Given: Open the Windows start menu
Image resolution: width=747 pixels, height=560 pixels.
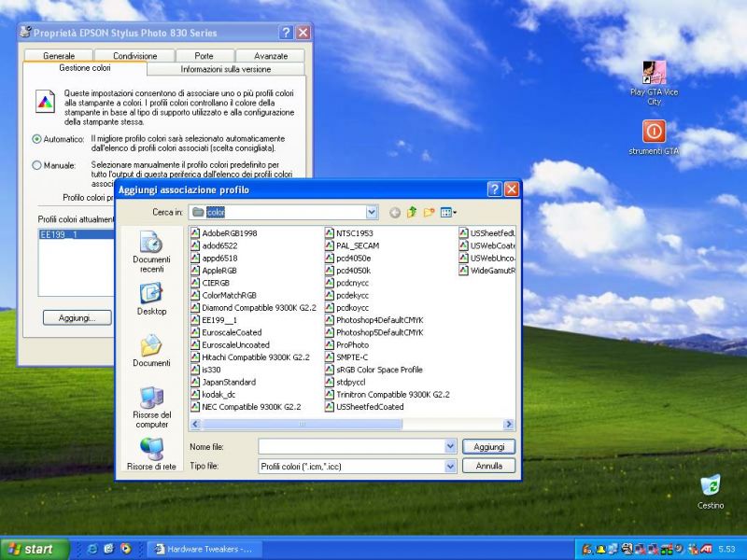Looking at the screenshot, I should (x=35, y=549).
